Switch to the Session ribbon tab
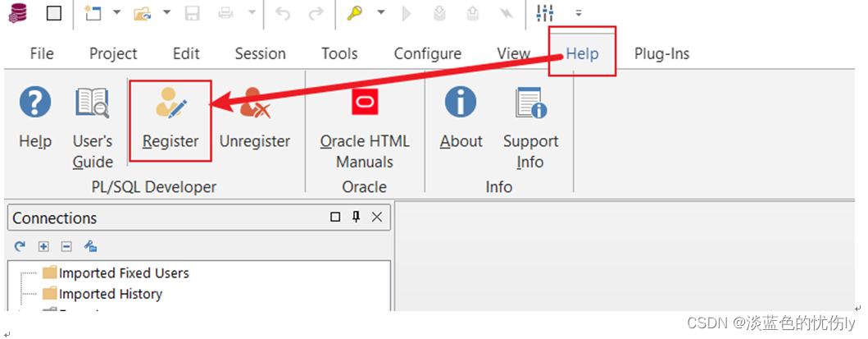 pyautogui.click(x=260, y=53)
